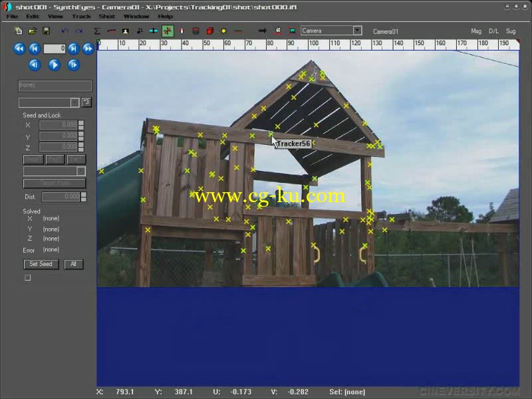Click the Msg button

(x=476, y=31)
